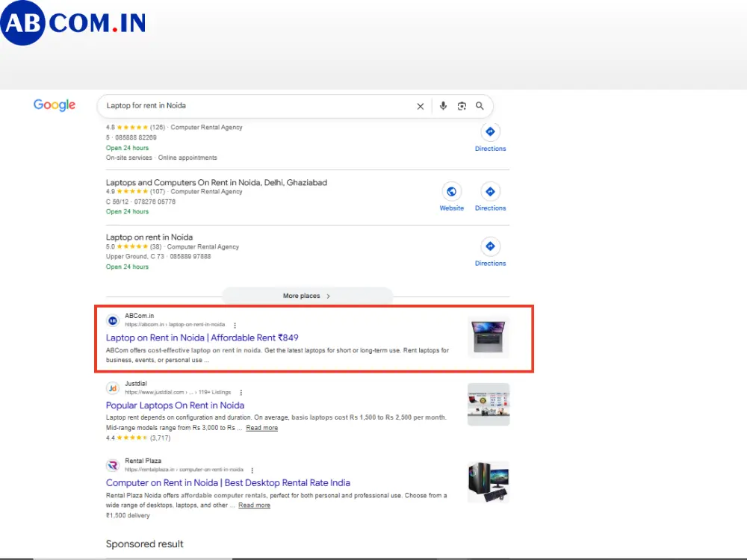
Task: Click the desktop computer thumbnail for Rental Plaza
Action: [489, 482]
